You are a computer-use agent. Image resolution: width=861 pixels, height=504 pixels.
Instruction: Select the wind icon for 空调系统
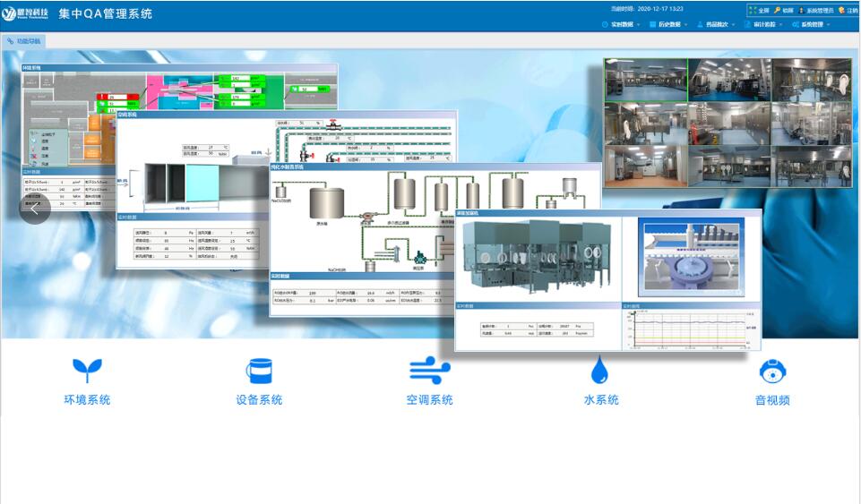click(429, 370)
